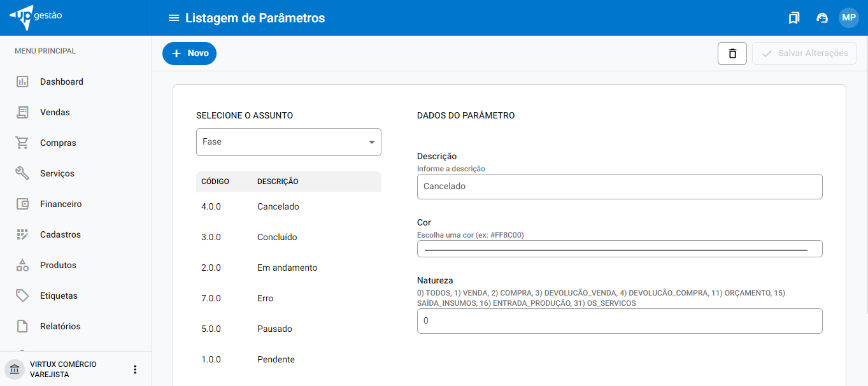868x386 pixels.
Task: Open the support headset icon
Action: point(822,18)
